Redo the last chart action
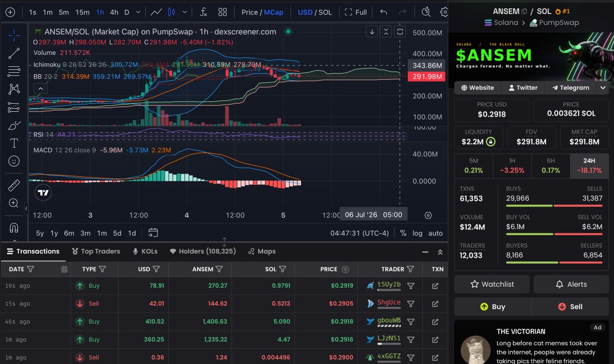614x364 pixels. (x=402, y=12)
